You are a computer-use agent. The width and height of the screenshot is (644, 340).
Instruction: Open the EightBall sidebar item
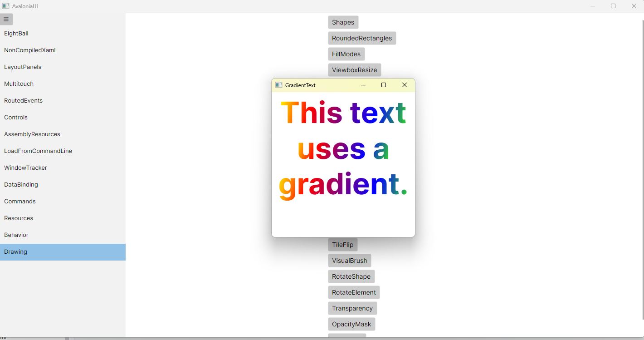point(63,34)
